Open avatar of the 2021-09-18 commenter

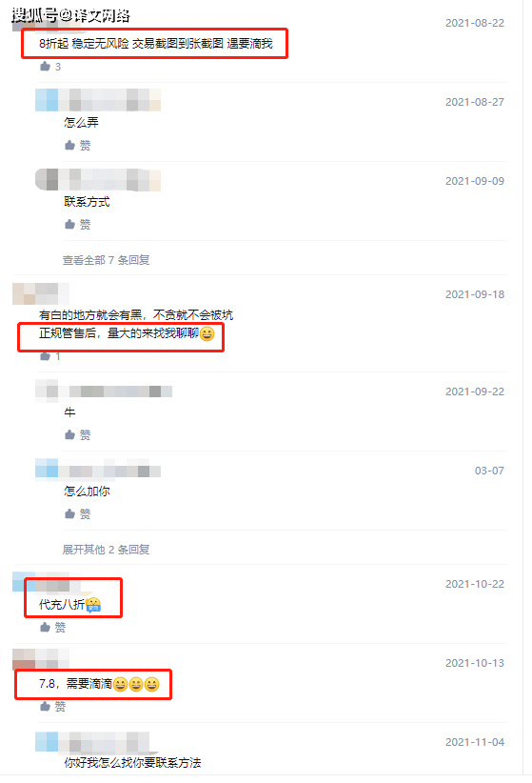pyautogui.click(x=24, y=293)
